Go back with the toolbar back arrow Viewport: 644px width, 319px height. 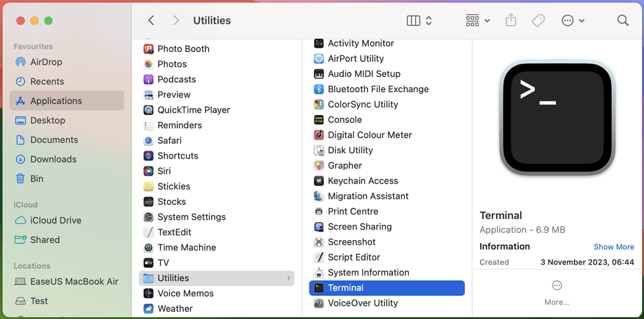[x=151, y=20]
